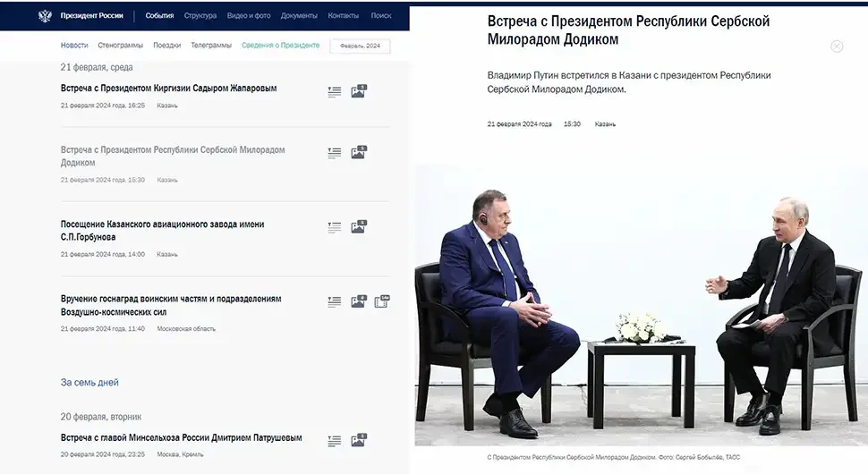
Task: Open the Февраль, 2024 date selector
Action: [360, 46]
